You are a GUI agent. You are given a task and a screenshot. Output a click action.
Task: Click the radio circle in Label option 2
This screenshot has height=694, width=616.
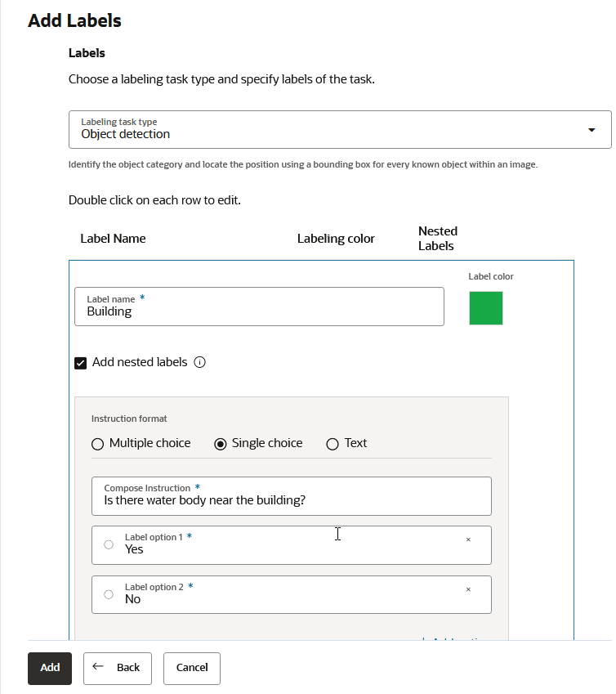109,594
